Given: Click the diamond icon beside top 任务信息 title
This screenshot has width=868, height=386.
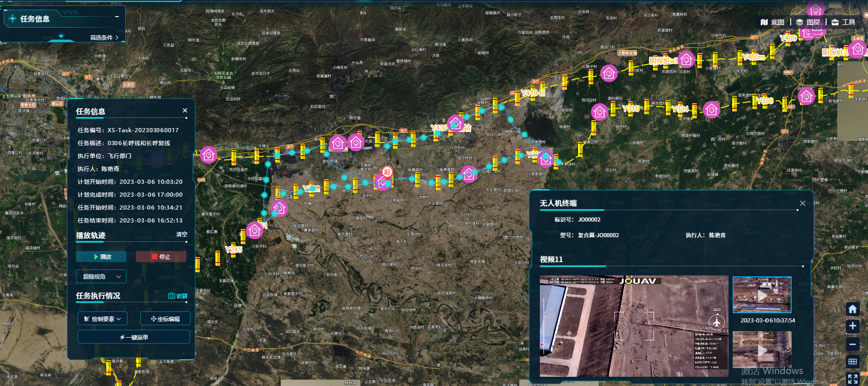Looking at the screenshot, I should (13, 18).
